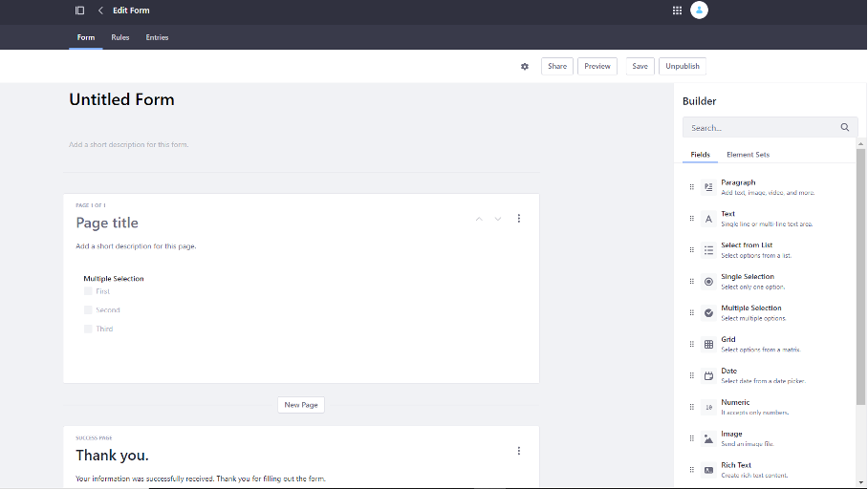Open the applications grid menu
This screenshot has height=489, width=868.
click(677, 11)
